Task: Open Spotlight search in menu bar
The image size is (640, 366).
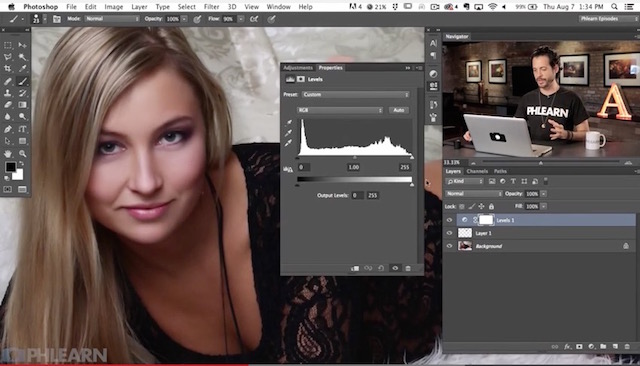Action: click(614, 7)
